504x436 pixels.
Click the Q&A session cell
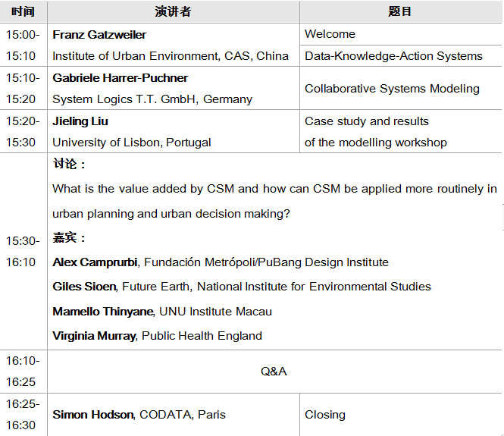tap(274, 372)
